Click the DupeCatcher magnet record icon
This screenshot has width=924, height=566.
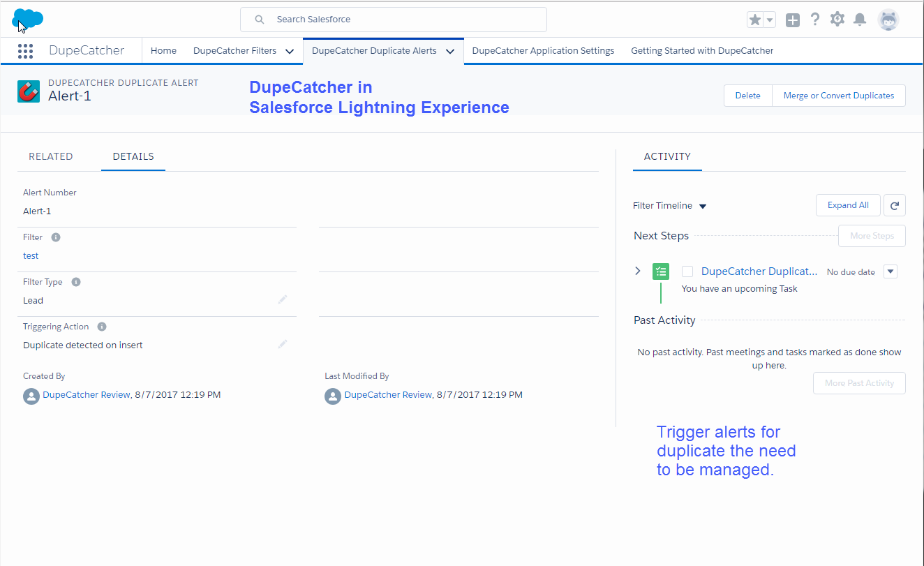29,91
